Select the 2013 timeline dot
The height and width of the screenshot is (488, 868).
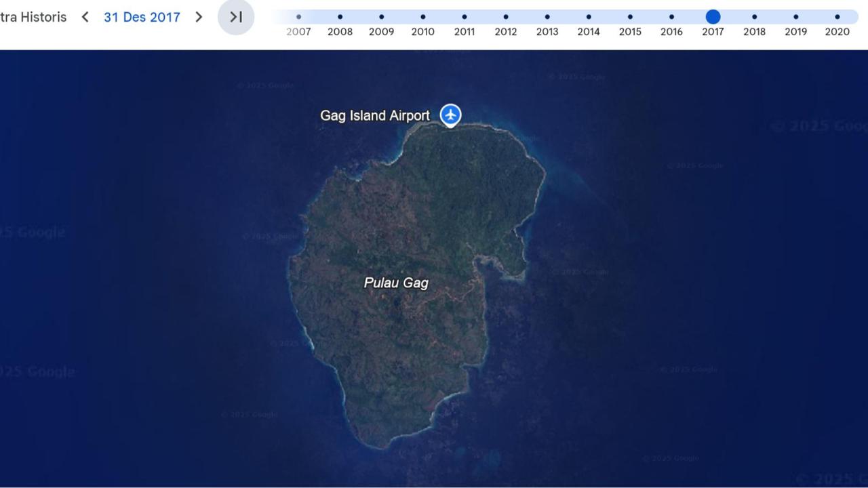point(547,17)
